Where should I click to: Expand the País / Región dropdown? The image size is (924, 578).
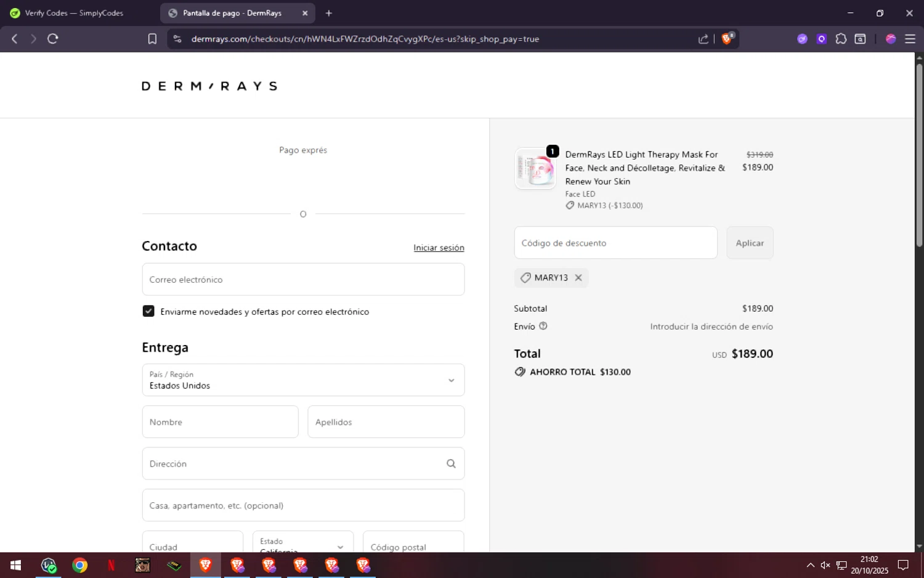(303, 380)
